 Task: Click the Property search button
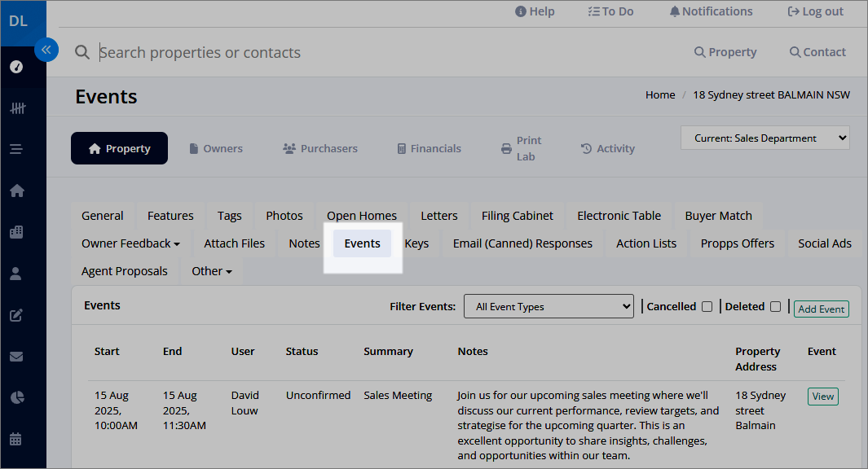725,52
